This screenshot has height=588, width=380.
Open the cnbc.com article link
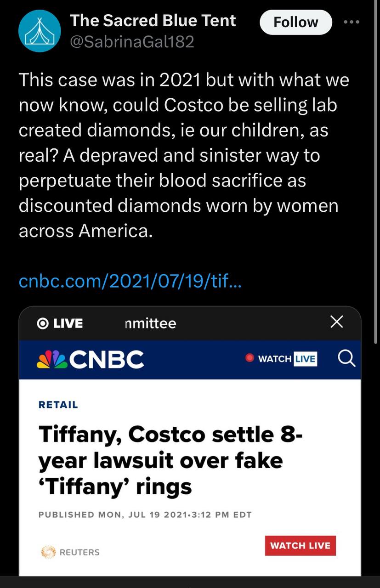(130, 281)
